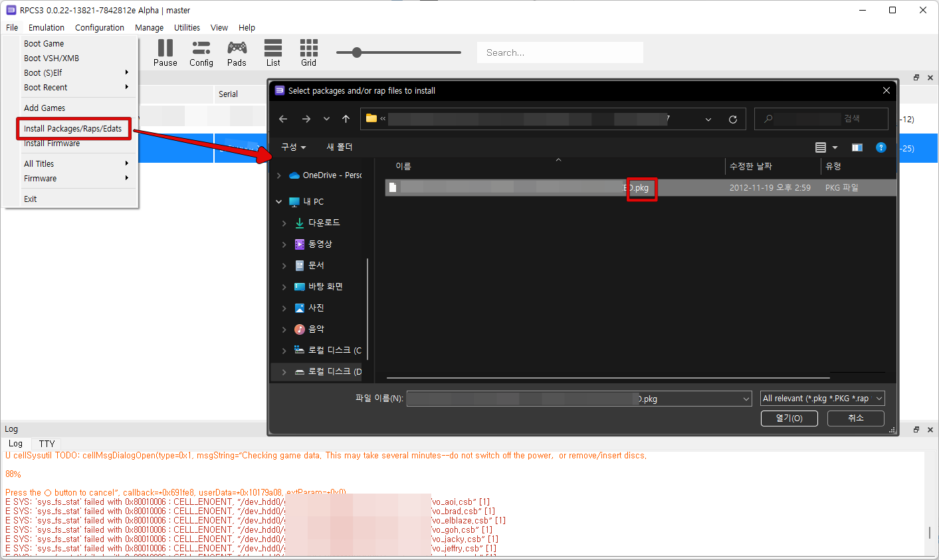Open the 구성 organize dropdown
This screenshot has height=560, width=939.
tap(293, 147)
